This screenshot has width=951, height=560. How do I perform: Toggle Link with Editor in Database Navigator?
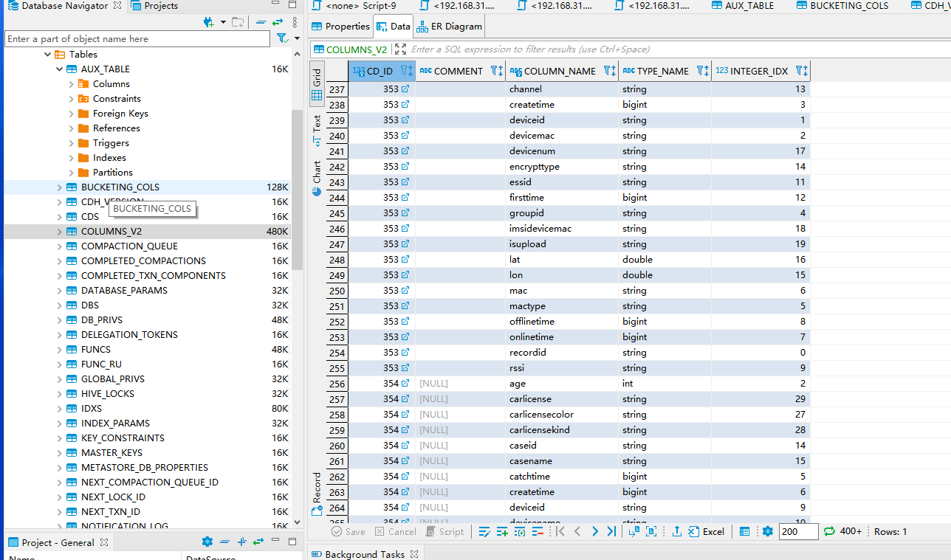(x=278, y=23)
